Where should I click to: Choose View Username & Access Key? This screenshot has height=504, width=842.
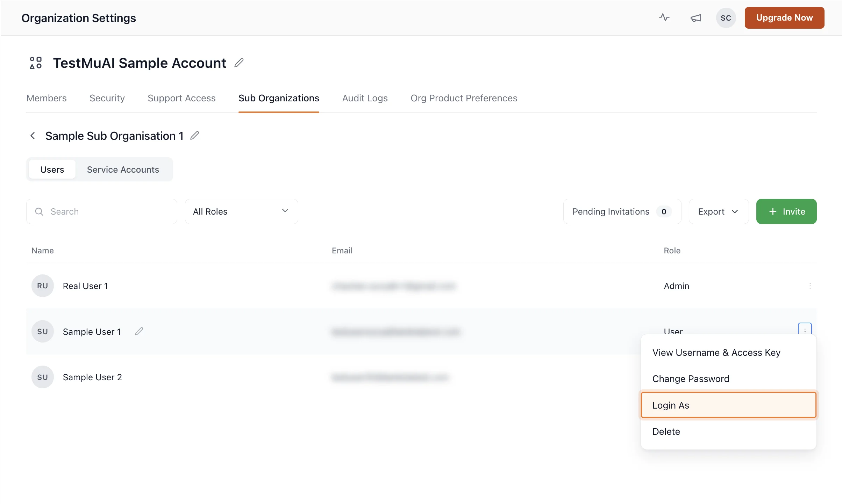tap(728, 353)
